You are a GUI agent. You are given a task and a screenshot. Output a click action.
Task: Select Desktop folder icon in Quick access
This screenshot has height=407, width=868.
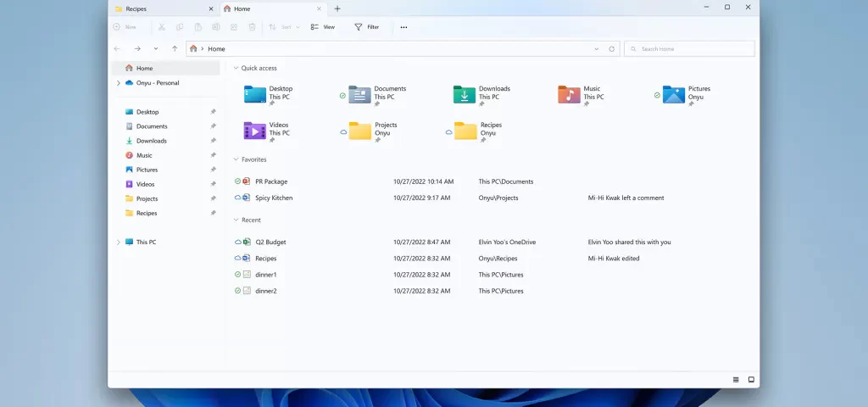[255, 94]
